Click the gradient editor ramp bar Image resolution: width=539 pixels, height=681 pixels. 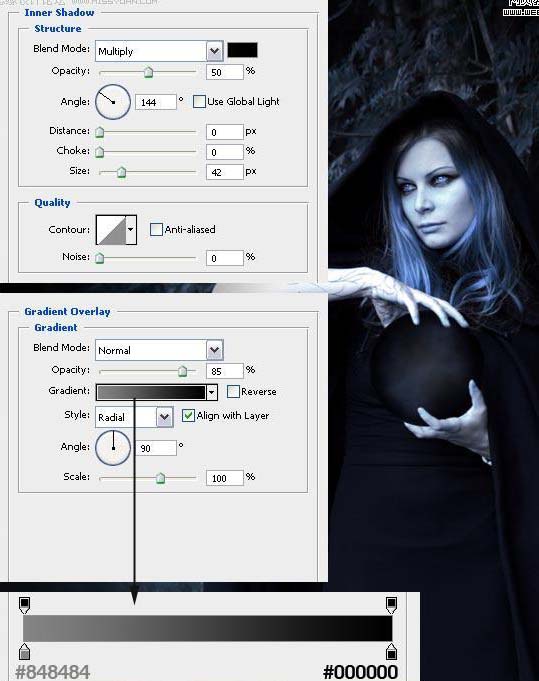pos(208,628)
